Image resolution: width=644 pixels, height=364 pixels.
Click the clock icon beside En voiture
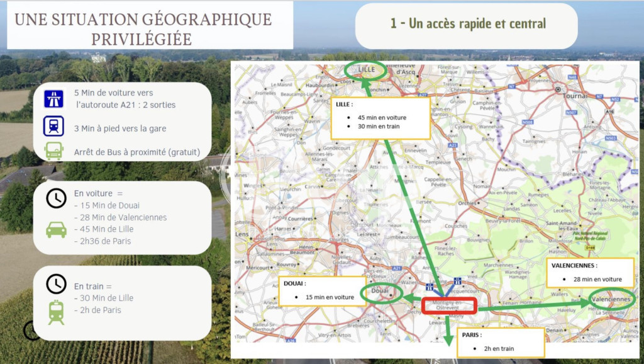pos(56,198)
